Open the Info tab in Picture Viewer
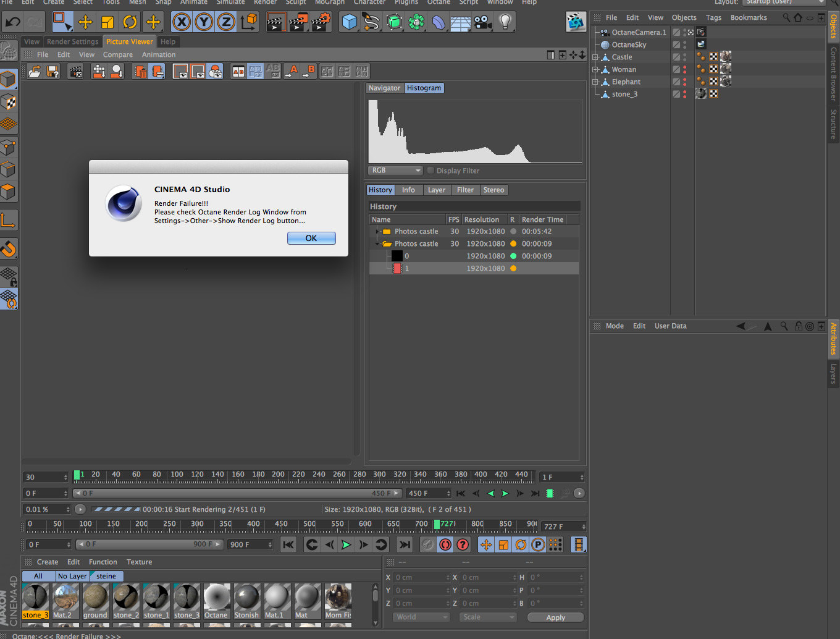This screenshot has width=840, height=639. pos(408,190)
